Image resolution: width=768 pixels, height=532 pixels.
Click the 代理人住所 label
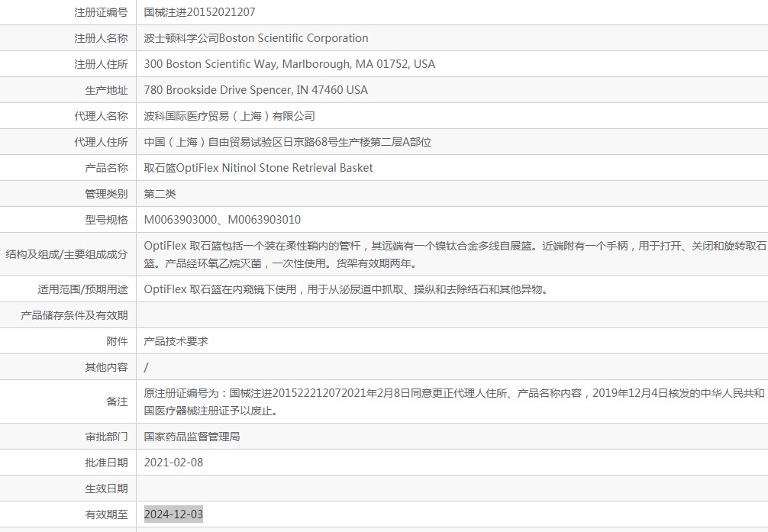101,142
